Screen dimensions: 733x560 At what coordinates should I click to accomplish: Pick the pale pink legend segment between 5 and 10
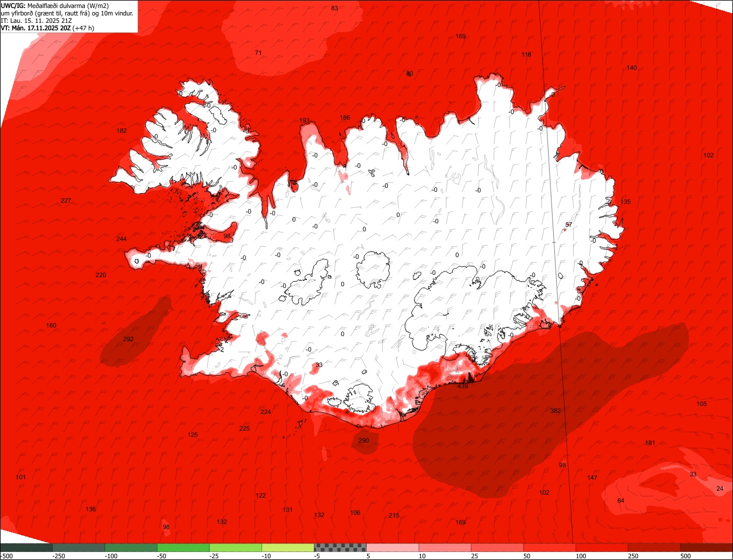392,547
